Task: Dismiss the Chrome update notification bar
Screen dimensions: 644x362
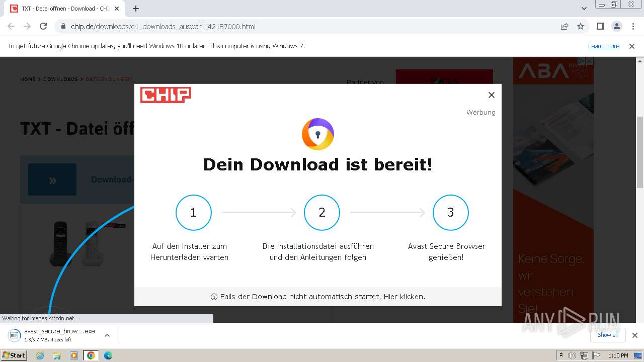Action: (x=632, y=46)
